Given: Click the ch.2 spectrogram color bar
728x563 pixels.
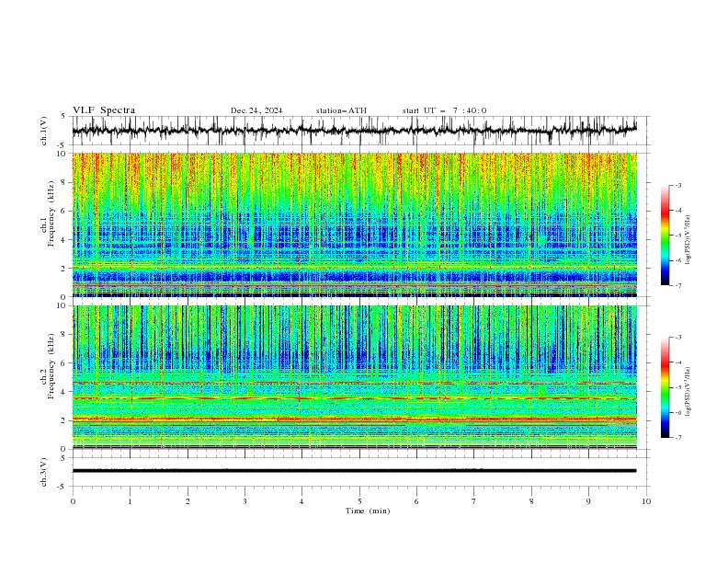Looking at the screenshot, I should [665, 387].
